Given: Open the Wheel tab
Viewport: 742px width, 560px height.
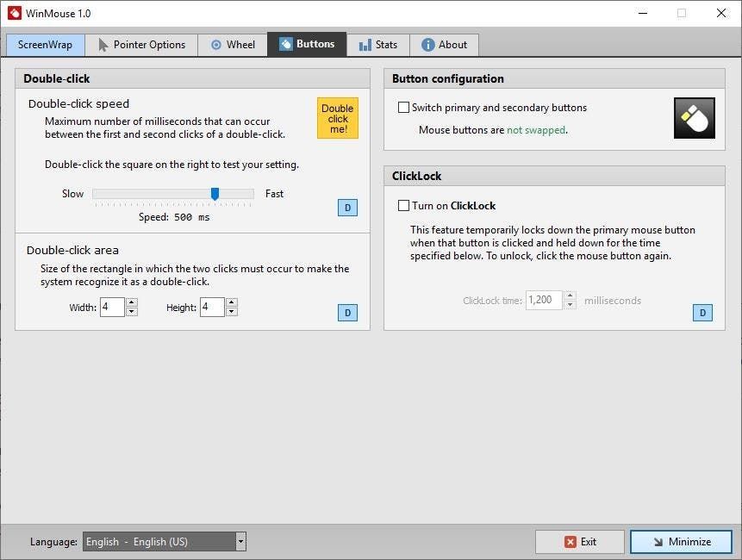Looking at the screenshot, I should click(233, 45).
